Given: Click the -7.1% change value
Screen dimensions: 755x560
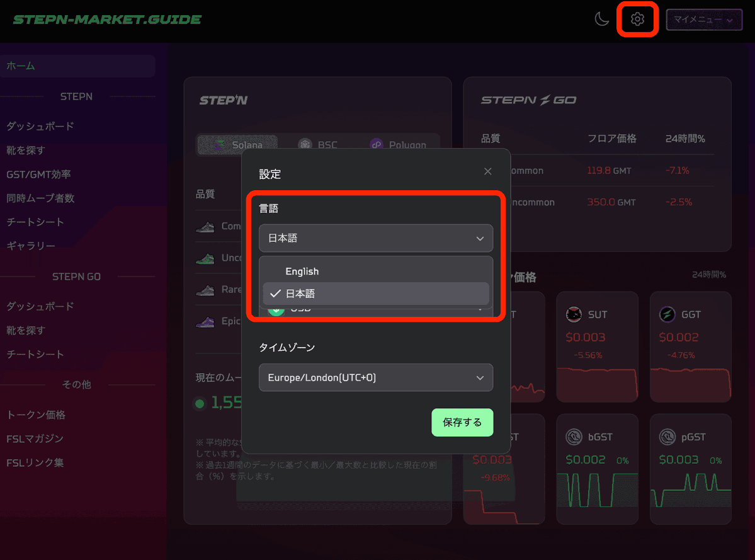Looking at the screenshot, I should (x=677, y=171).
